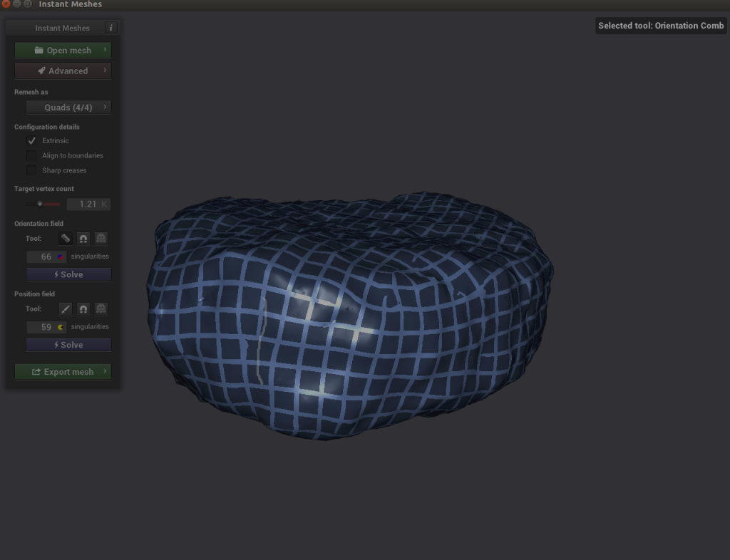Enable Align to boundaries option
730x560 pixels.
(x=31, y=155)
